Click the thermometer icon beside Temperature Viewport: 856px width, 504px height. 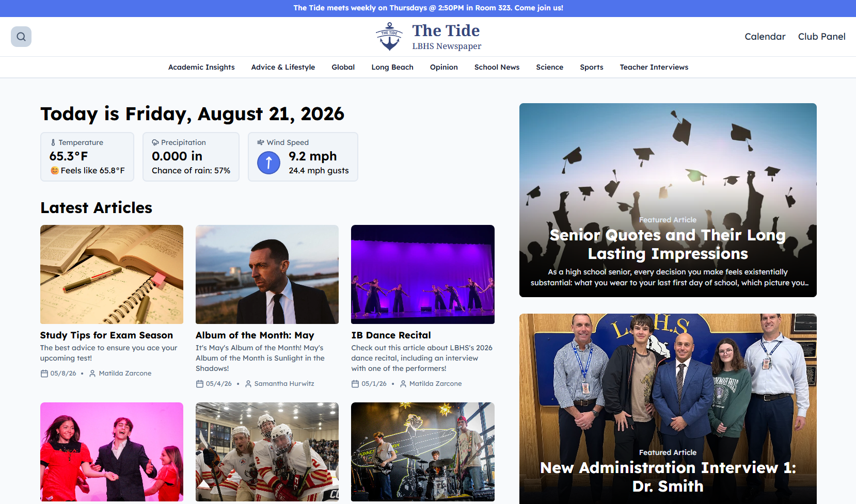pyautogui.click(x=53, y=142)
